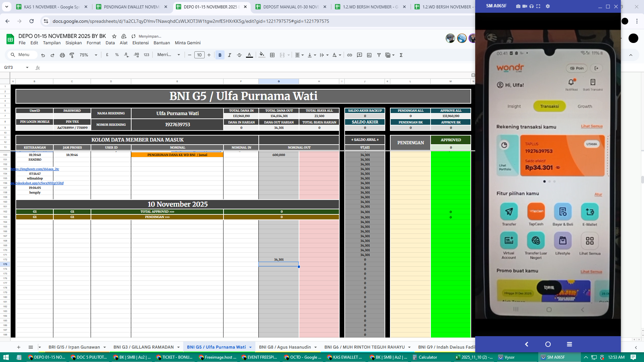
Task: Open the all sheets list
Action: click(31, 347)
